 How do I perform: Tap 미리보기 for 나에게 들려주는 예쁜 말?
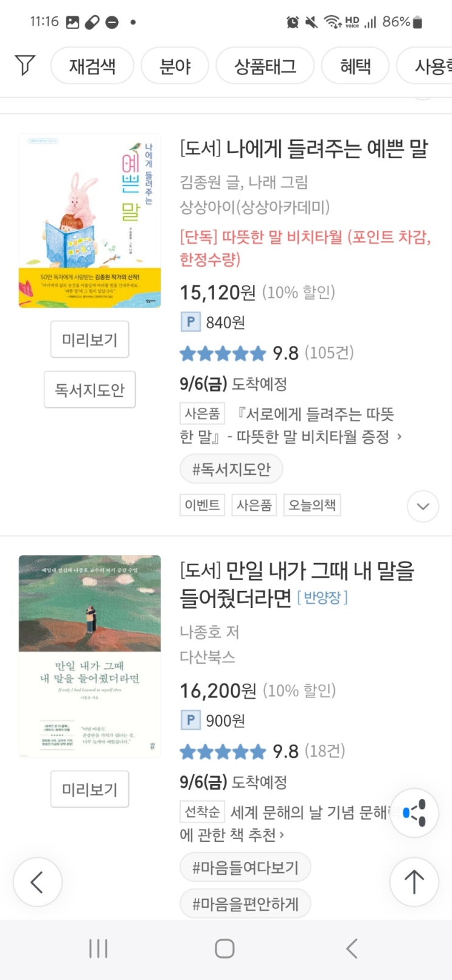coord(89,340)
